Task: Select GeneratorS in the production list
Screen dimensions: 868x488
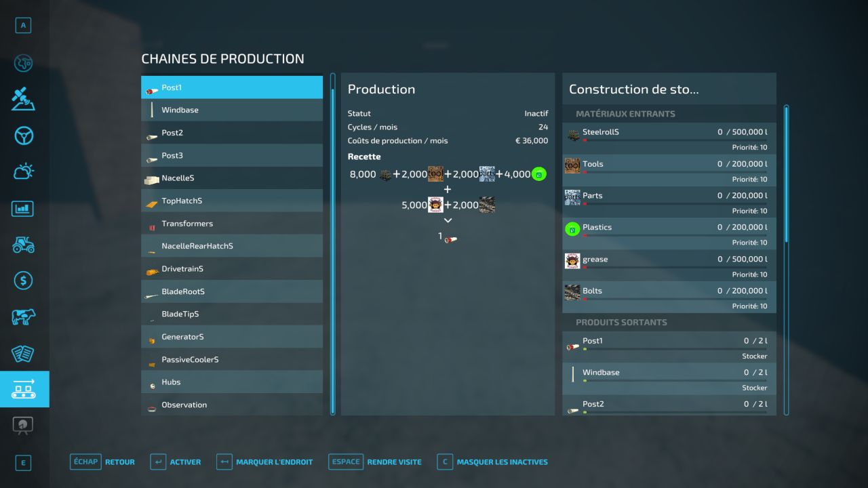Action: coord(231,337)
